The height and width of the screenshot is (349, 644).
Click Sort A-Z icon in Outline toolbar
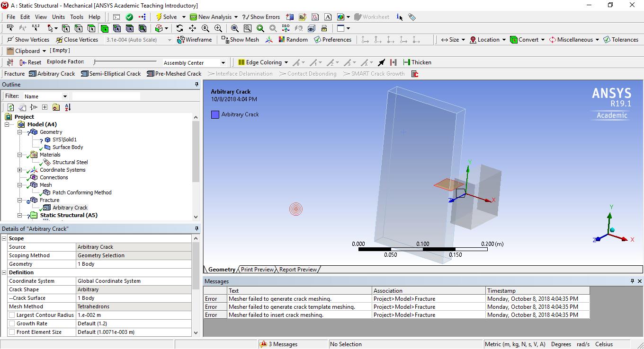(x=68, y=107)
